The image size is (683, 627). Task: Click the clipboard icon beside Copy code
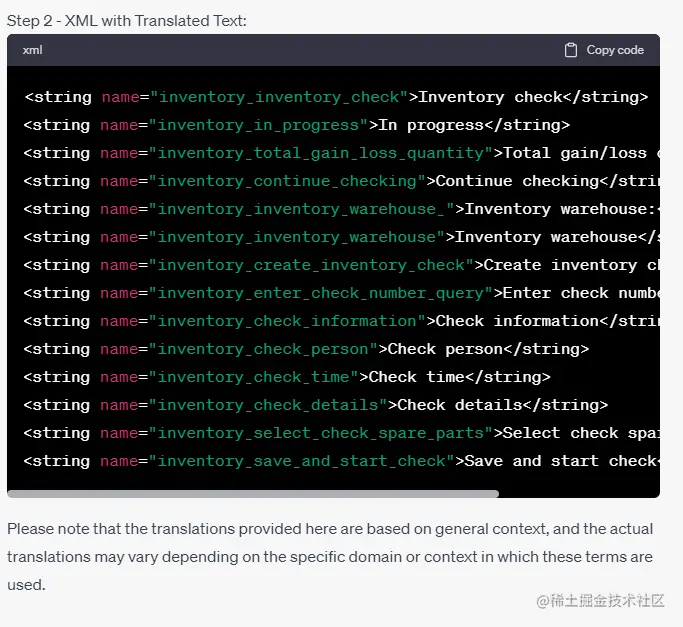coord(571,50)
